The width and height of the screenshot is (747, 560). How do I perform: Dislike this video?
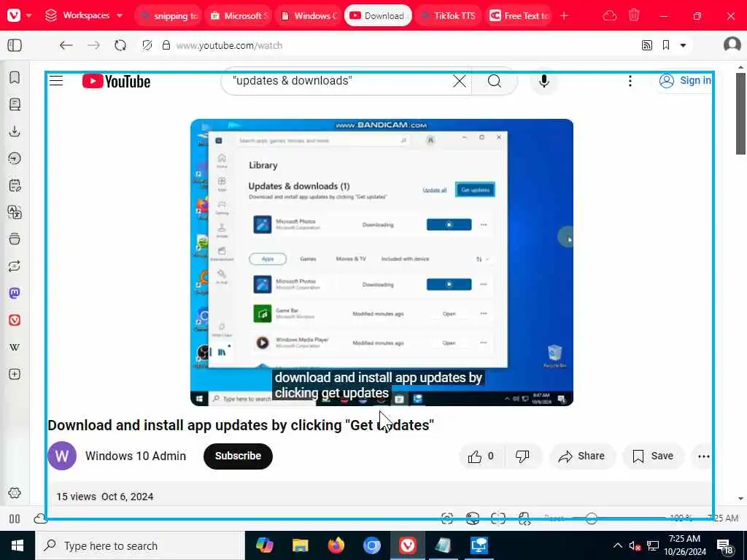(522, 456)
